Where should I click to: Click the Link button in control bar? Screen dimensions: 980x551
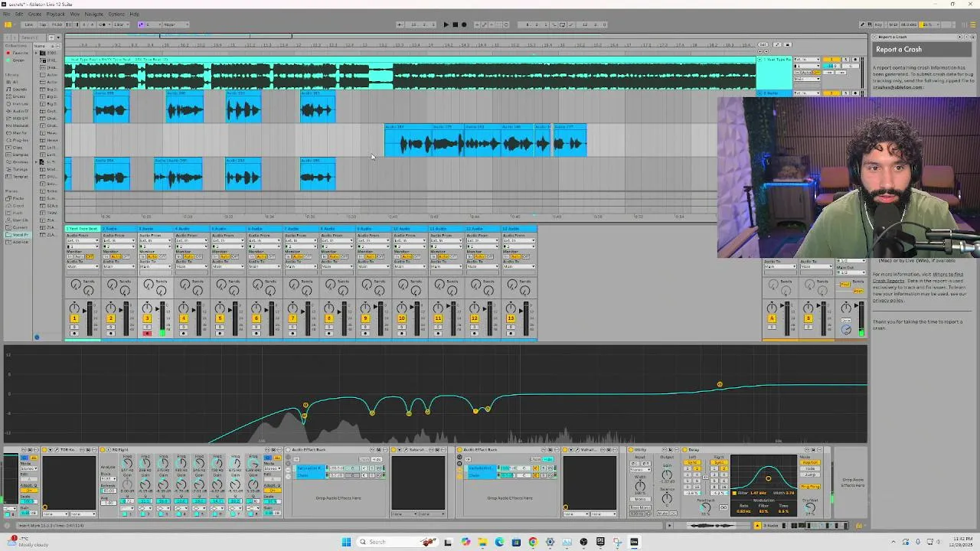tap(28, 24)
